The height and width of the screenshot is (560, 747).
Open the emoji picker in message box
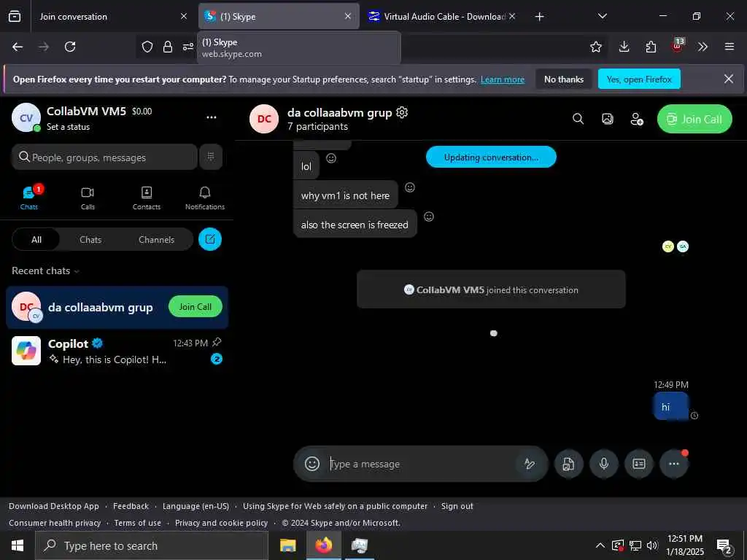[x=312, y=463]
